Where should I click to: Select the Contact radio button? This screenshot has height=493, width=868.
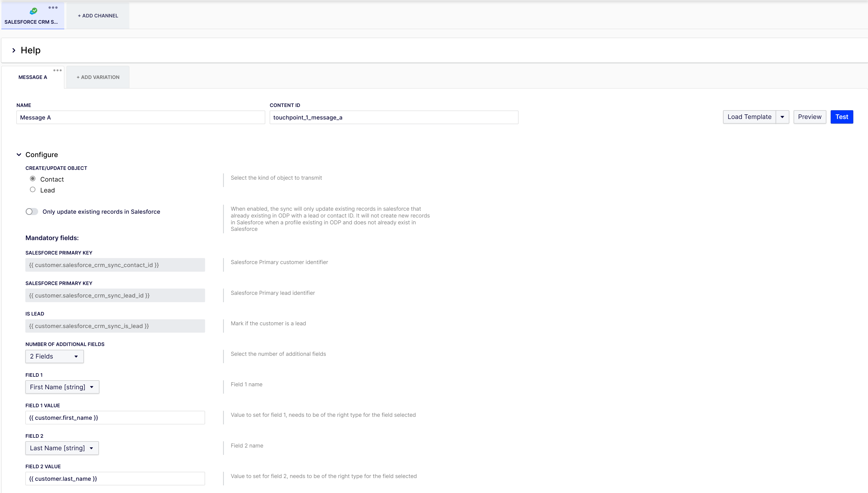click(32, 178)
